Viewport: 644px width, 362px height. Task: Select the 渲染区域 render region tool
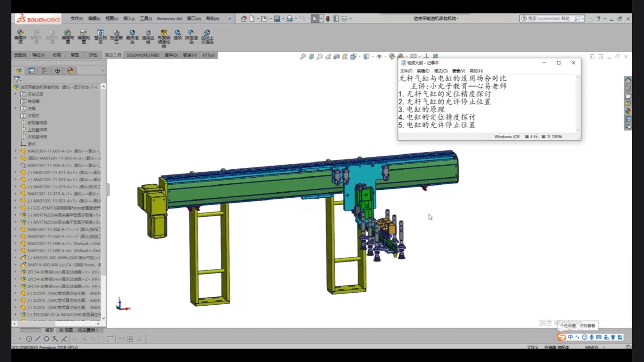point(148,37)
